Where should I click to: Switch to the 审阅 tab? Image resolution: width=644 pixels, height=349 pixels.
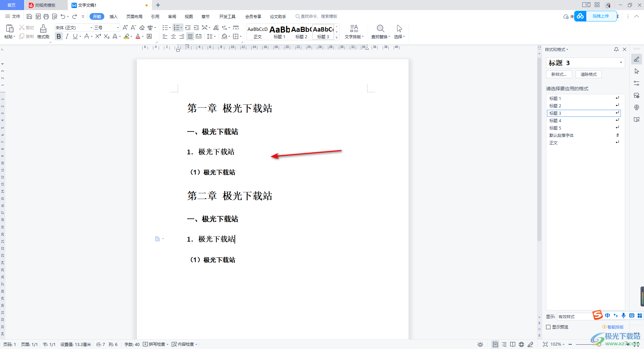point(172,16)
